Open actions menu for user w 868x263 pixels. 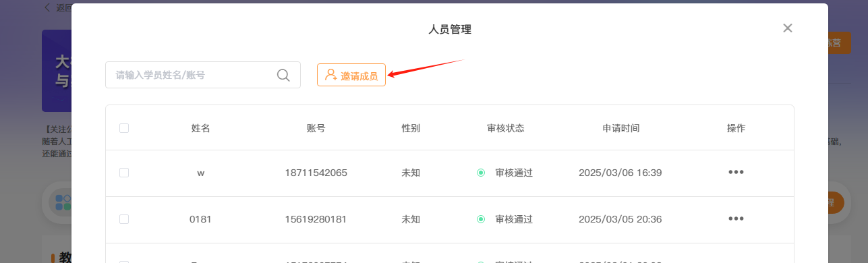[x=736, y=172]
